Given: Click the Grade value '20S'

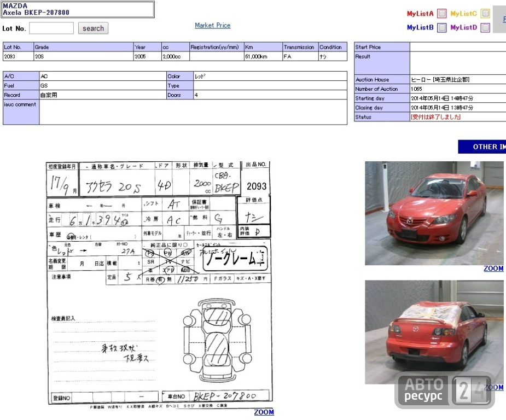Looking at the screenshot, I should tap(39, 56).
